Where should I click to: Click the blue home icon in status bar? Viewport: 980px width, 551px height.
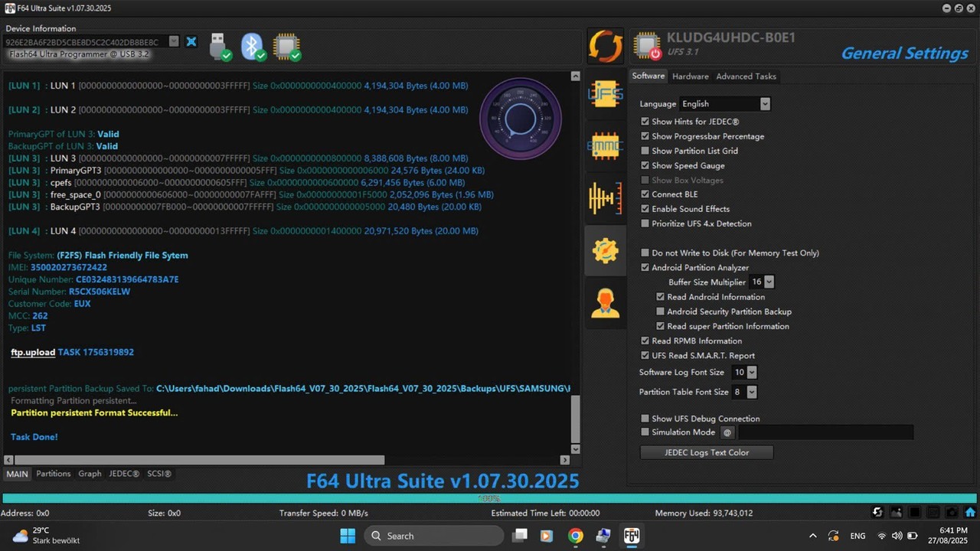click(x=970, y=513)
